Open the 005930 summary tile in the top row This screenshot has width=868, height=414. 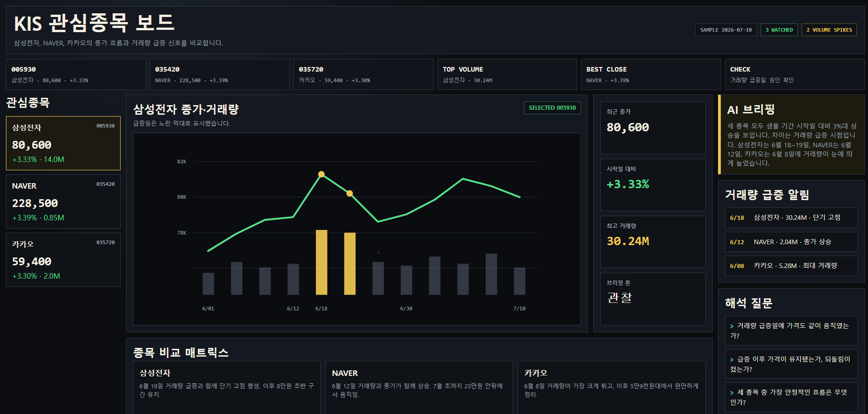[76, 74]
